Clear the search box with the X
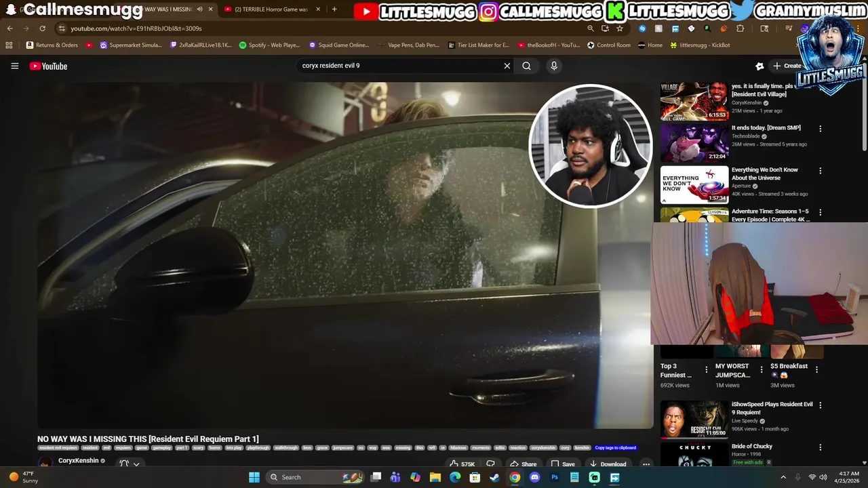 click(507, 66)
